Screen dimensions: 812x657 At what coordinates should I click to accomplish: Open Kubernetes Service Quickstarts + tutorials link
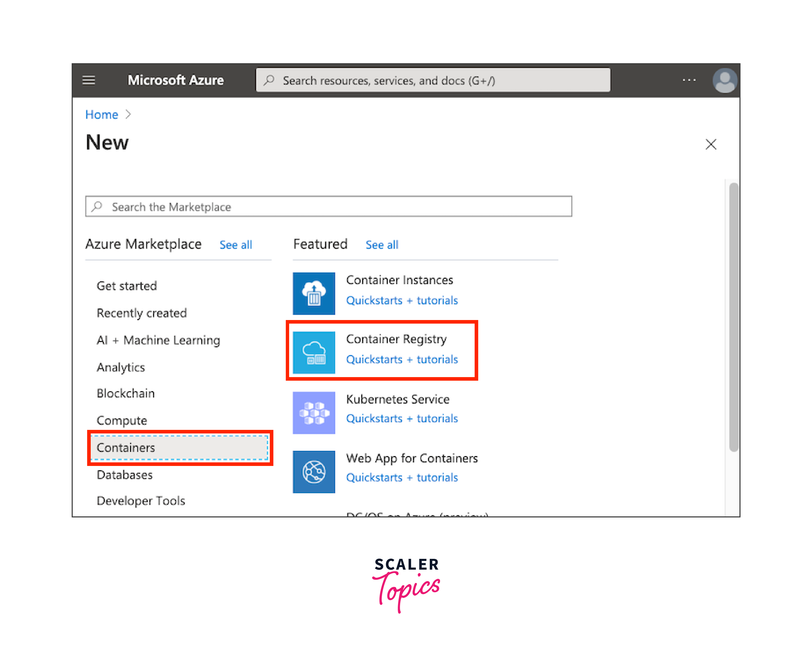coord(402,419)
